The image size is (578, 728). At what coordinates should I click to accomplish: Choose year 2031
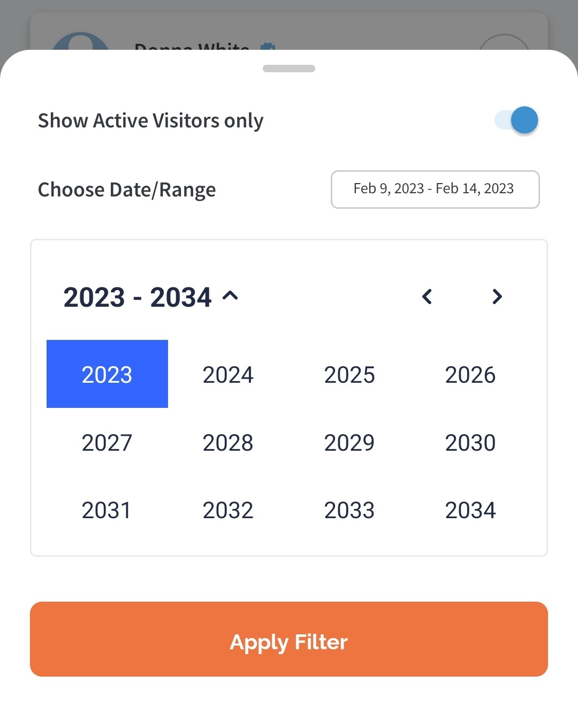click(107, 510)
